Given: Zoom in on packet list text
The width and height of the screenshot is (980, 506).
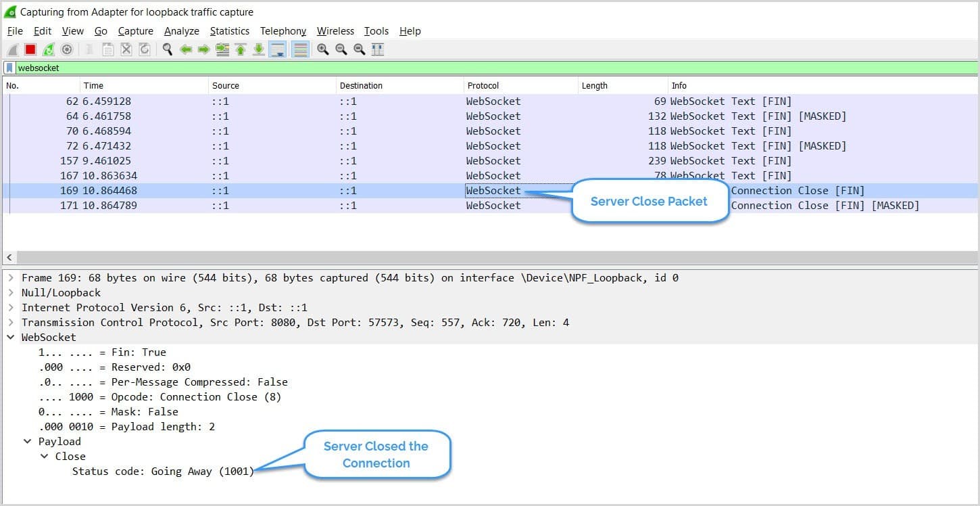Looking at the screenshot, I should (323, 49).
